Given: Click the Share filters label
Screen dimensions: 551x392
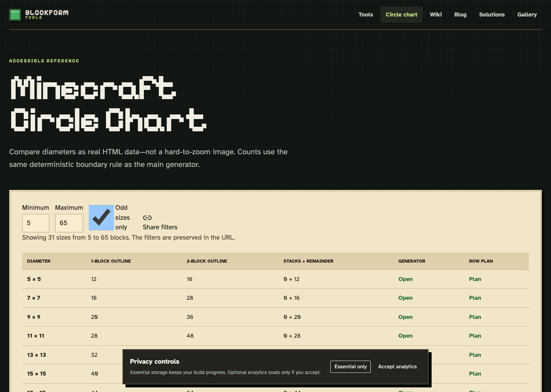Looking at the screenshot, I should tap(160, 227).
